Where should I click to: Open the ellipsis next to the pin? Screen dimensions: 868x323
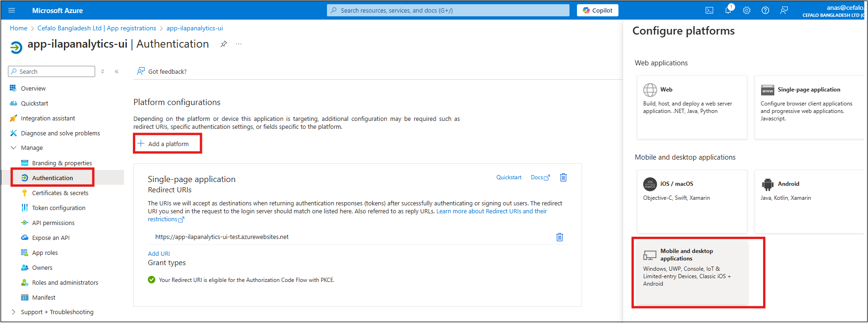coord(239,44)
